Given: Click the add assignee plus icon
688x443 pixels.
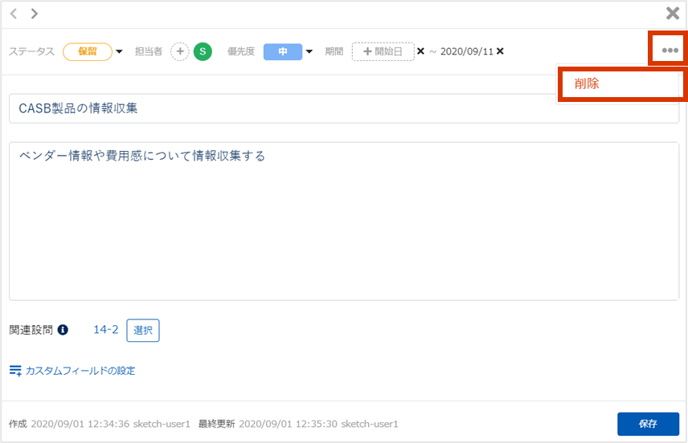Looking at the screenshot, I should (x=180, y=51).
